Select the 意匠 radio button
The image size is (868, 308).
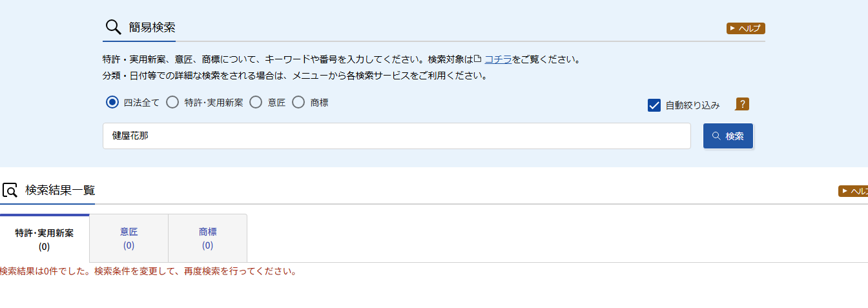pos(256,102)
